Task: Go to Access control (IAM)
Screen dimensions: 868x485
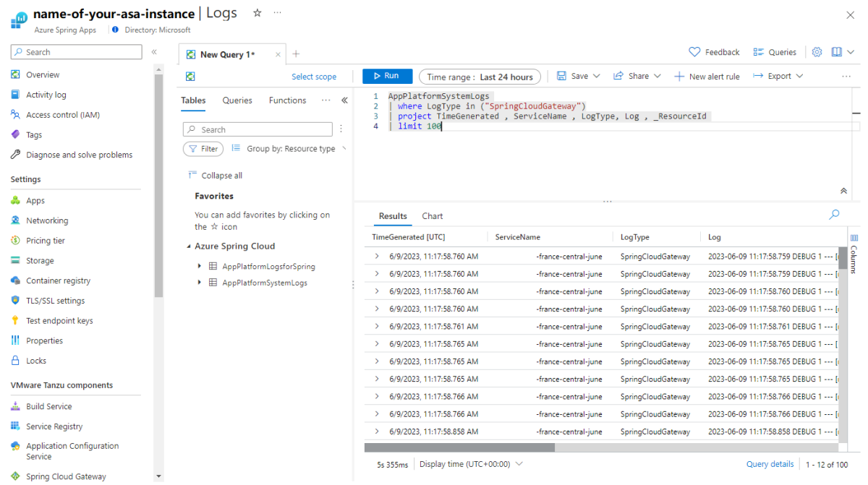Action: (63, 115)
